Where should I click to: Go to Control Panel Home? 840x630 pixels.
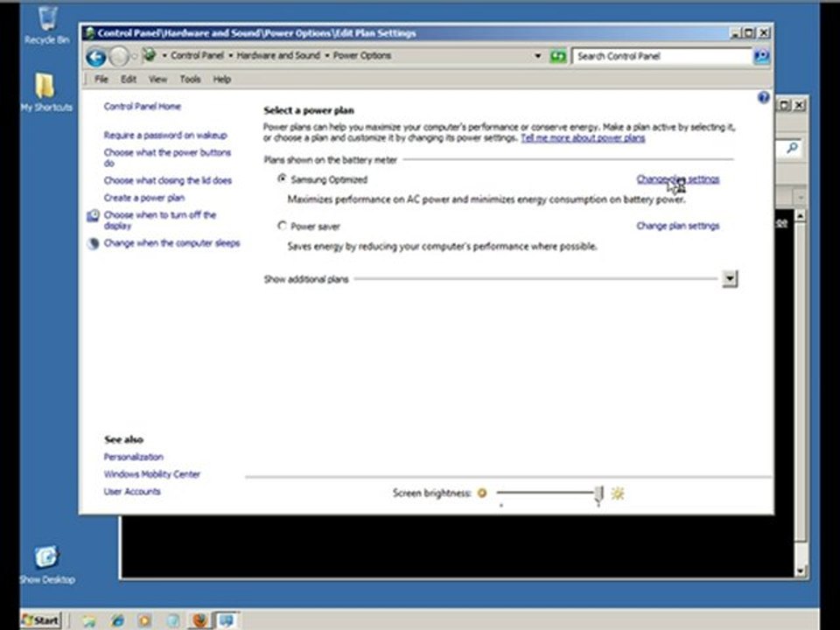coord(143,106)
